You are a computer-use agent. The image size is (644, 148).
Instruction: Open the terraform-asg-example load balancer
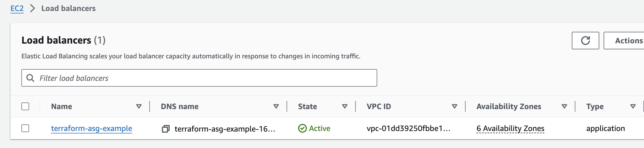pyautogui.click(x=91, y=128)
